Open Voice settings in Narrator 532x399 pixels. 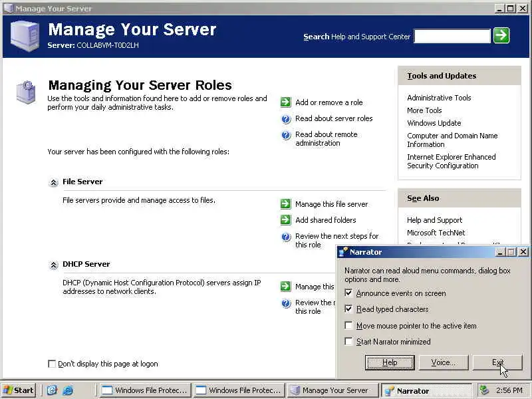444,362
